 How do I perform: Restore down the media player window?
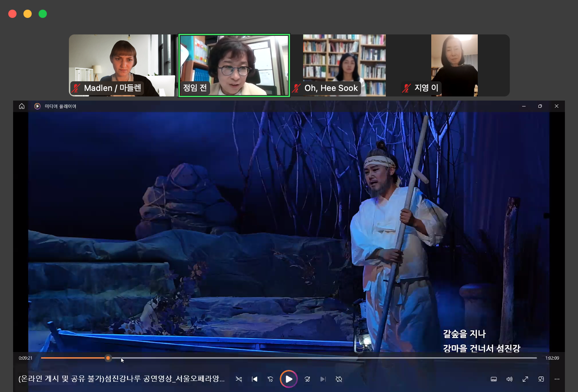tap(540, 106)
